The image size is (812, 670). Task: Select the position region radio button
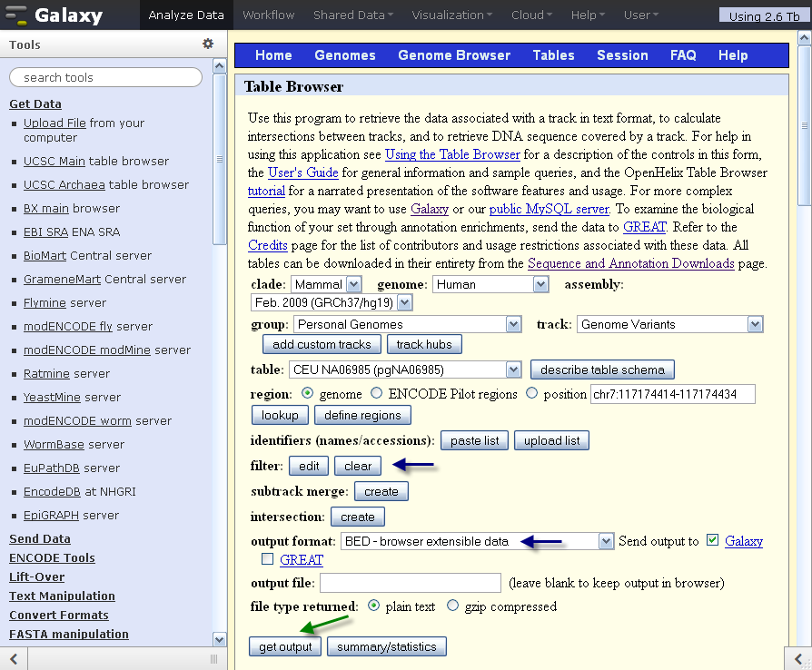pos(532,393)
